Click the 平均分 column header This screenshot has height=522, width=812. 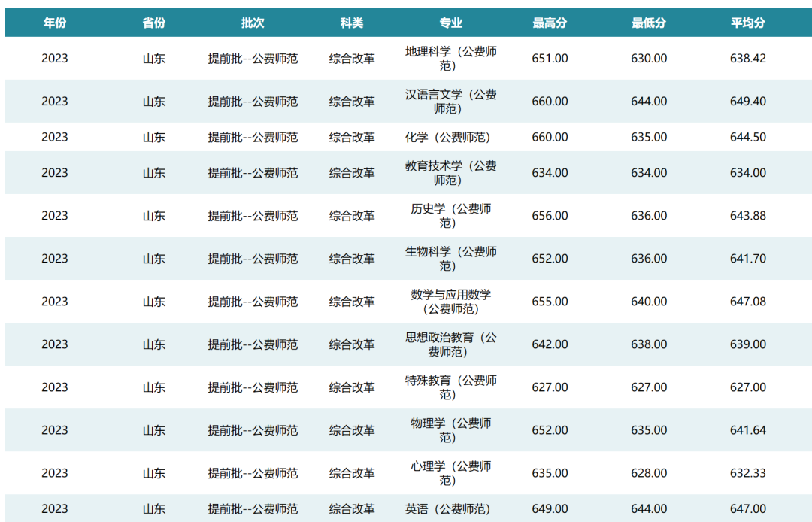748,23
